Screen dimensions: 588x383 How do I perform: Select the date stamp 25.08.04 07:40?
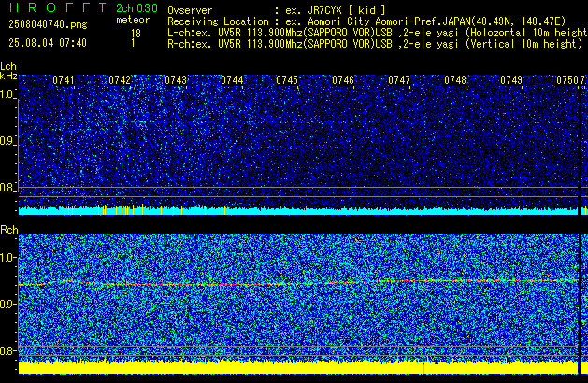tap(48, 43)
